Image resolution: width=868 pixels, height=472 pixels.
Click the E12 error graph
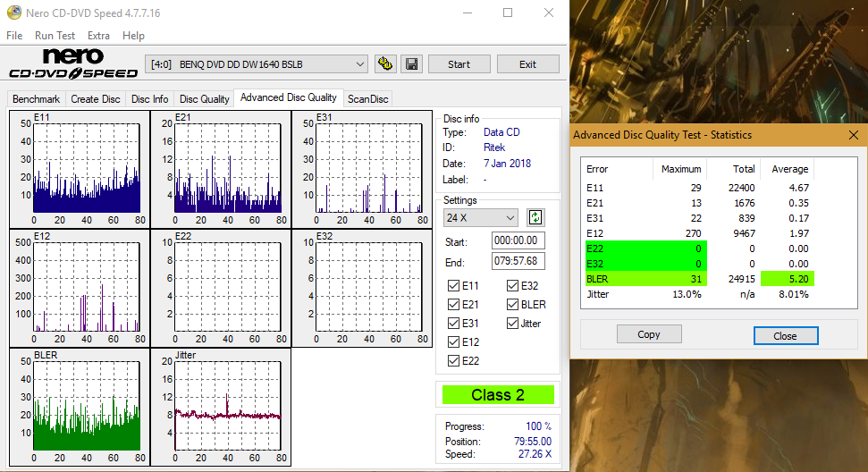click(x=80, y=288)
